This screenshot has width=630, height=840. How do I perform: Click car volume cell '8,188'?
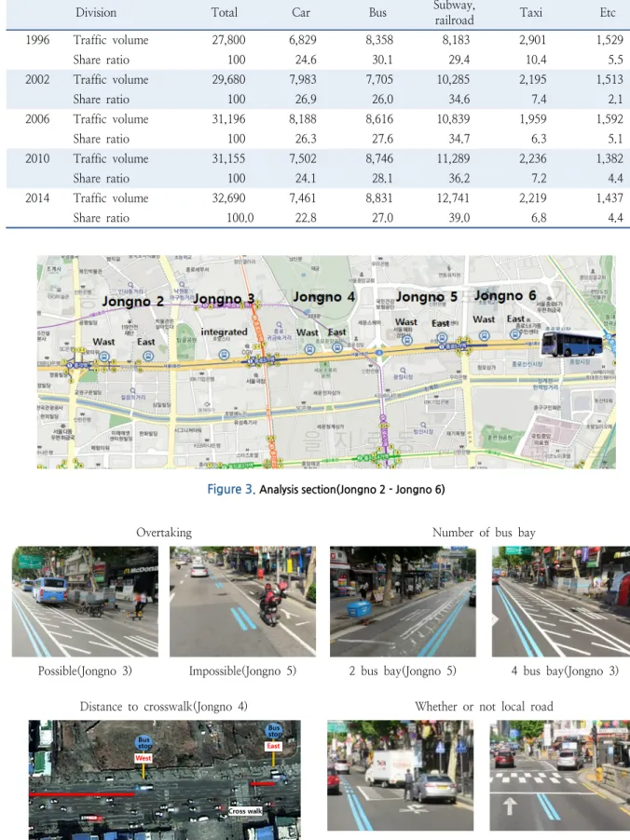click(303, 119)
